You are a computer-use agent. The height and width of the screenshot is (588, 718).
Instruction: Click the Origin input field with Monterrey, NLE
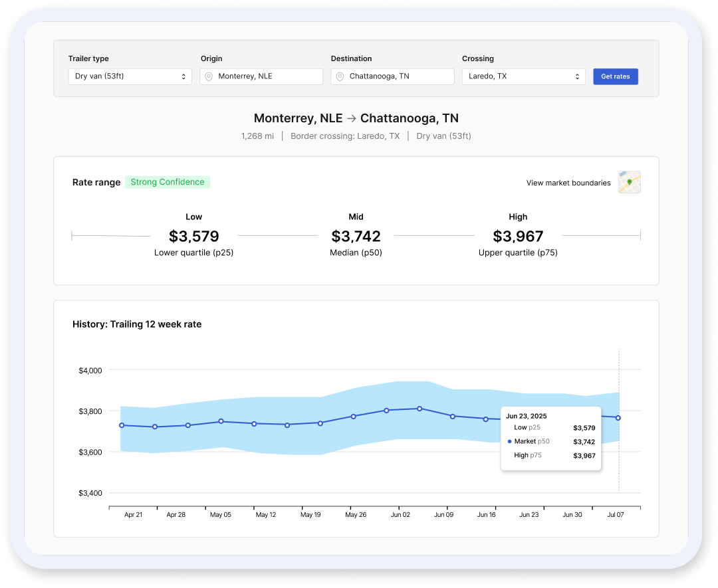pos(266,76)
